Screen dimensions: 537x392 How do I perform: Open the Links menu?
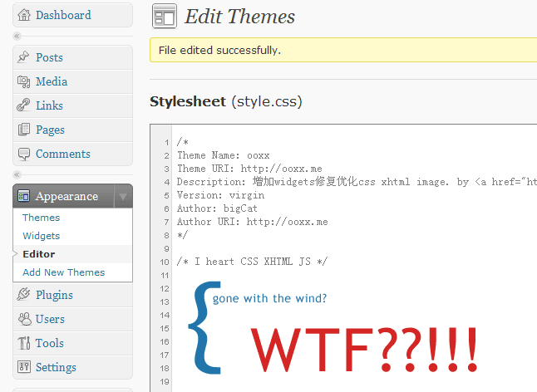click(49, 105)
